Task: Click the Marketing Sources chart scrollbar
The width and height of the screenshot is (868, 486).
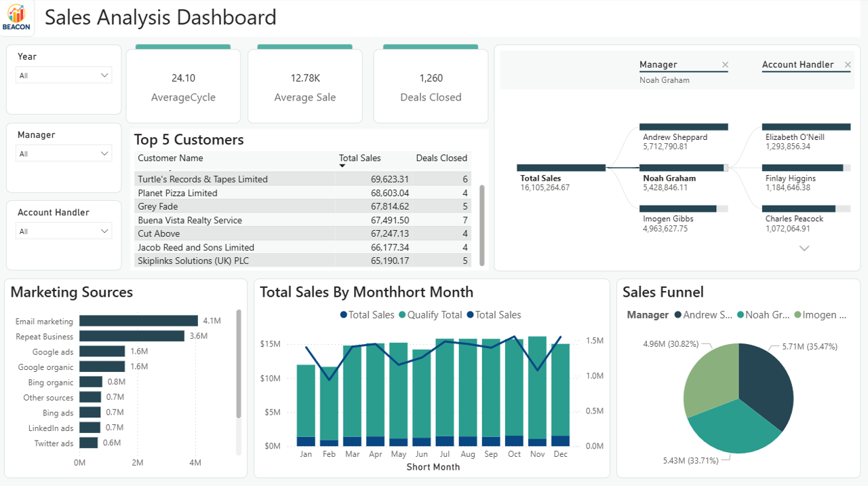Action: coord(239,364)
